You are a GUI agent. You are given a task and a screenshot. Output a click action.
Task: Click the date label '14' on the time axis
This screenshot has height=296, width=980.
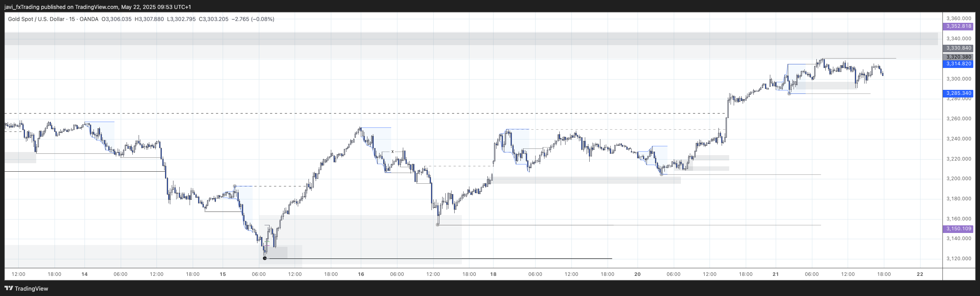(84, 274)
